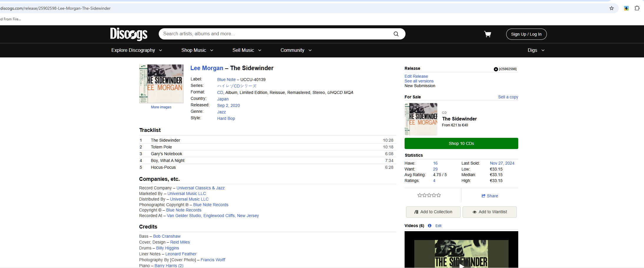Open the Distributed By Universal Music LLC link

189,199
